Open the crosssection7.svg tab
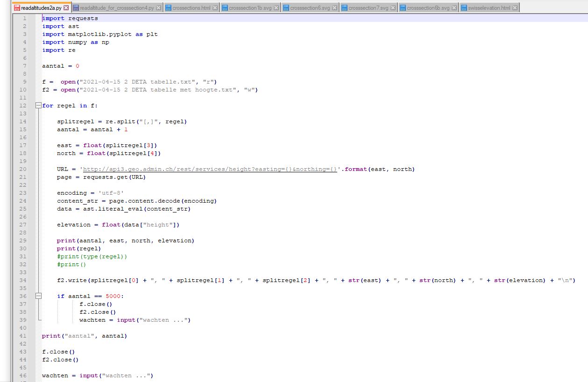Screen dimensions: 588x382 [x=368, y=8]
